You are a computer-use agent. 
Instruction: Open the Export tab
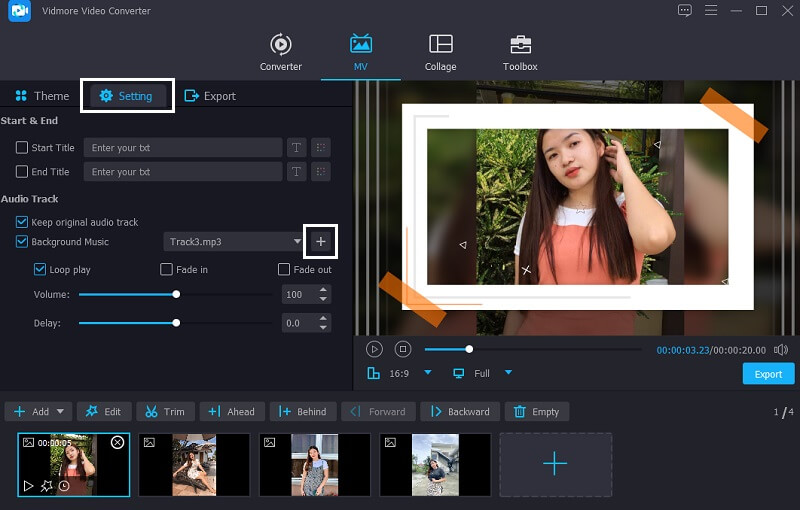(210, 96)
